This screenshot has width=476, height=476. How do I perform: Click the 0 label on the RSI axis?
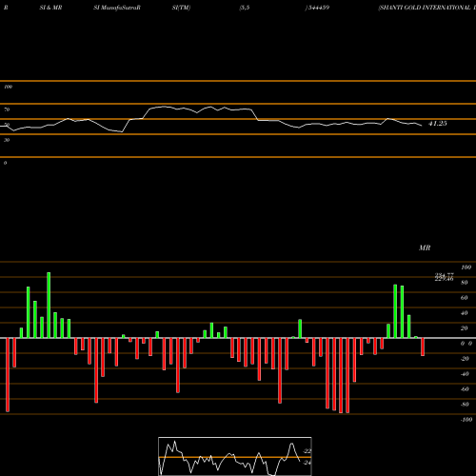(5, 163)
